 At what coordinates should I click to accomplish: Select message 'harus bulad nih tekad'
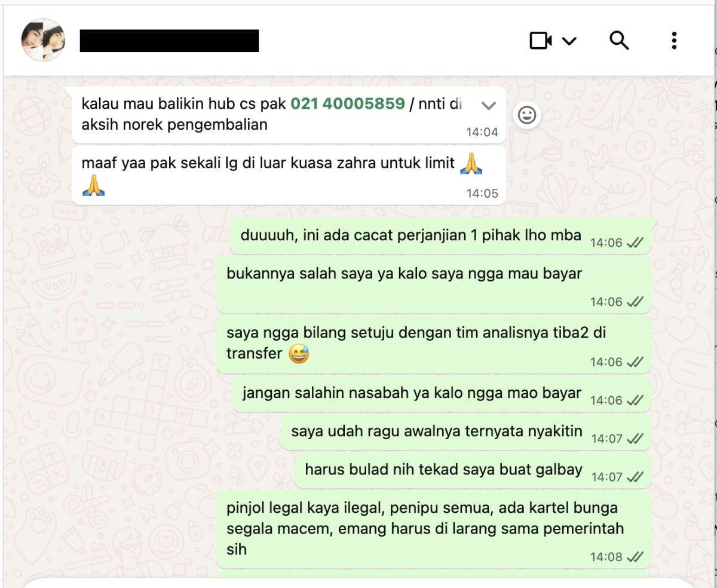click(473, 470)
